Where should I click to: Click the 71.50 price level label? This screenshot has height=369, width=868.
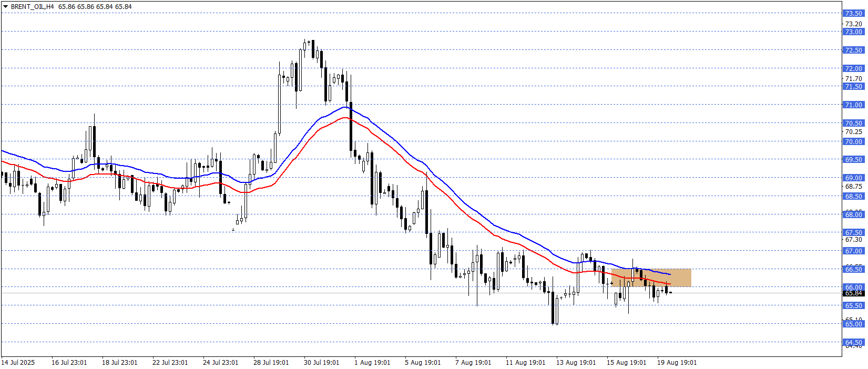tap(854, 87)
